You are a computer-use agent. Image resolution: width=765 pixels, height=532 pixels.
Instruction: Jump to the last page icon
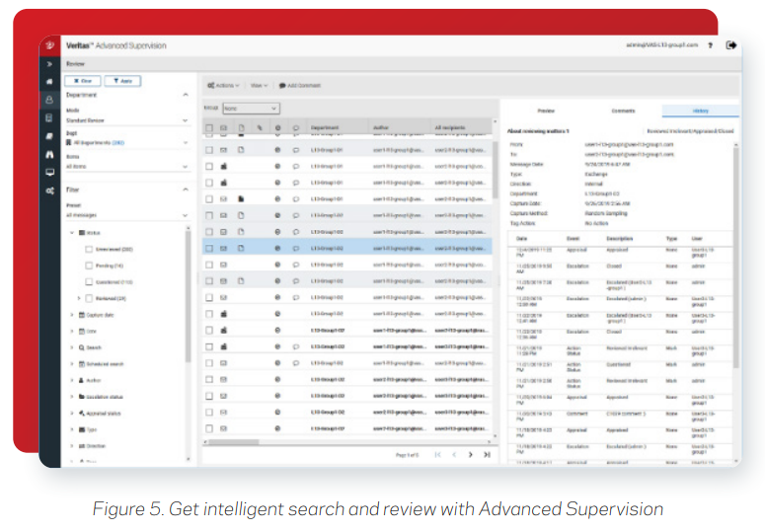pyautogui.click(x=487, y=454)
